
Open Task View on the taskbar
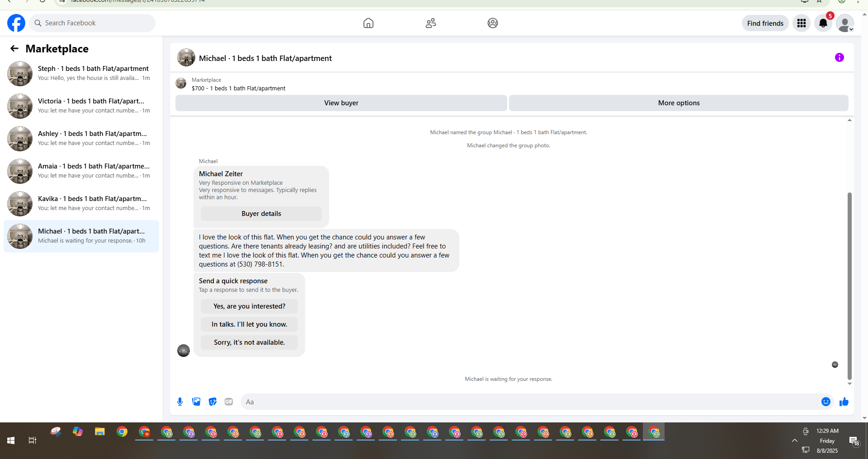click(x=33, y=440)
